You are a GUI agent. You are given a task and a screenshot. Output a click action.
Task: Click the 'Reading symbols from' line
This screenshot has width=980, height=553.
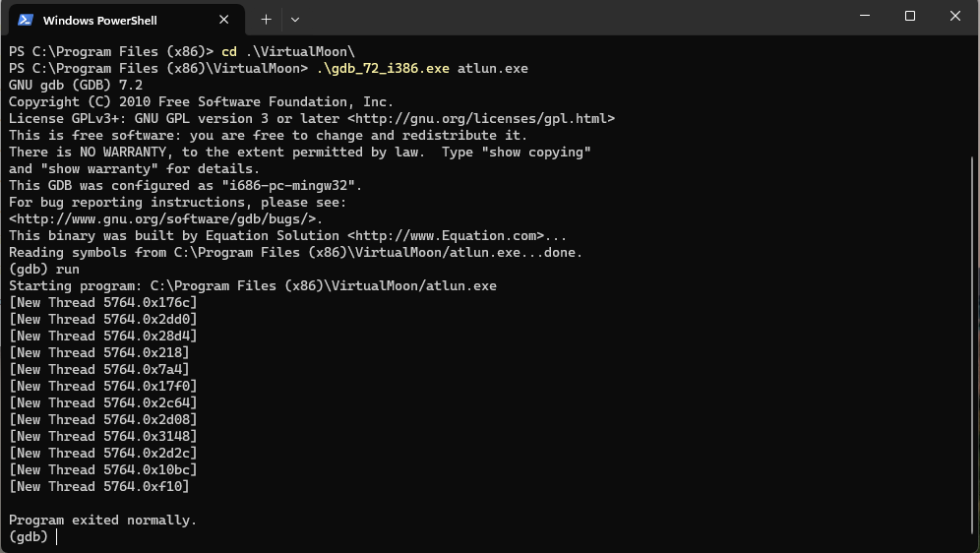point(295,253)
